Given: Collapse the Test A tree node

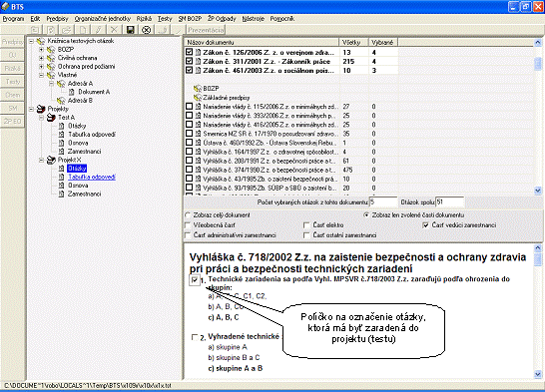Looking at the screenshot, I should pyautogui.click(x=41, y=118).
